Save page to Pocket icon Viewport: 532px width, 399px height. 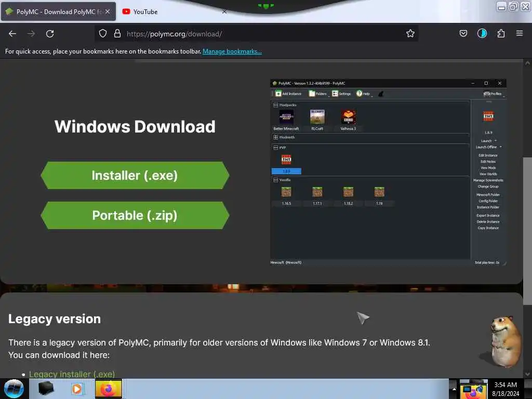(x=463, y=34)
